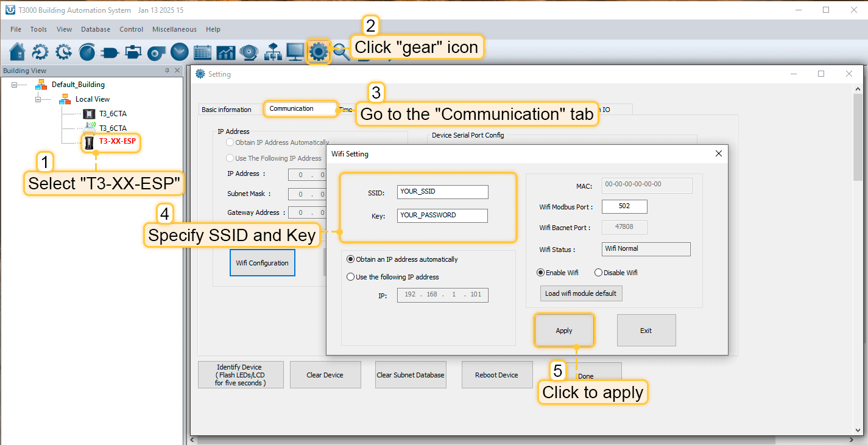The image size is (868, 445).
Task: Click the network hierarchy toolbar icon
Action: coord(272,52)
